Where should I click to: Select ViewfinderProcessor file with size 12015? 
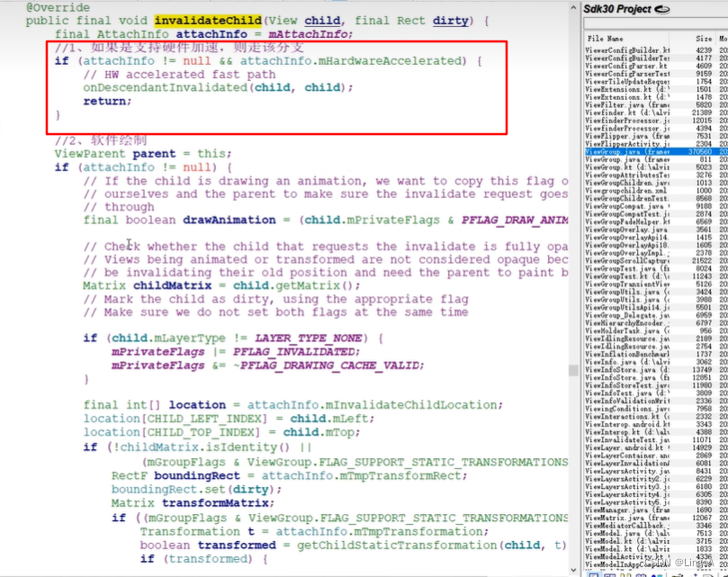click(656, 121)
